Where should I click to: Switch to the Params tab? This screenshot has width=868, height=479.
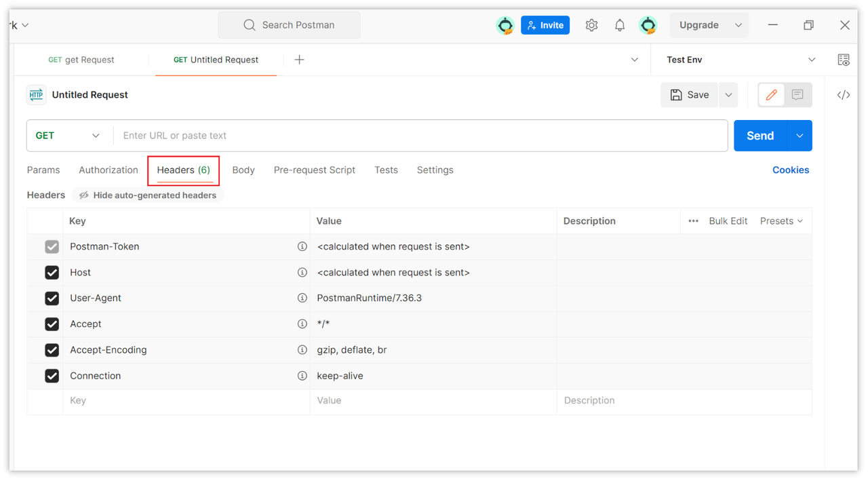tap(43, 170)
